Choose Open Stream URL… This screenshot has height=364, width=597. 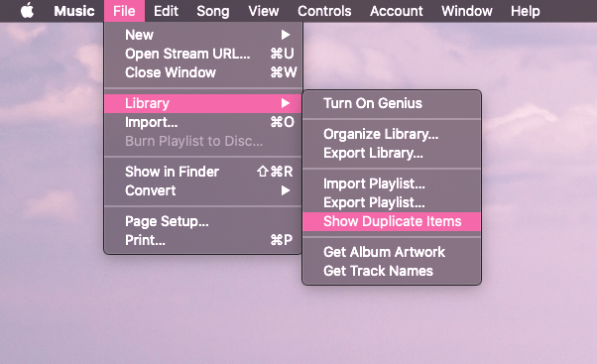(x=203, y=54)
